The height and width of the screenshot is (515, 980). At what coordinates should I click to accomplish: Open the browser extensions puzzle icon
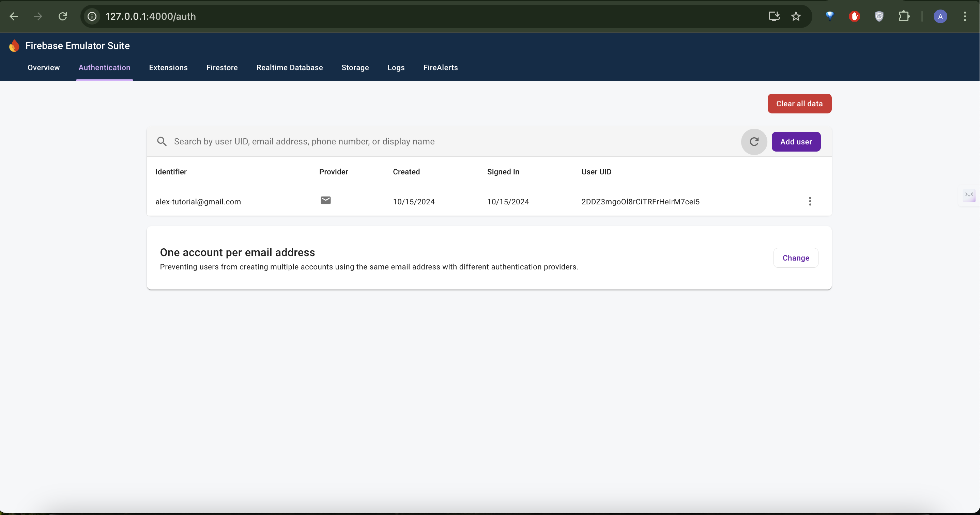coord(904,16)
